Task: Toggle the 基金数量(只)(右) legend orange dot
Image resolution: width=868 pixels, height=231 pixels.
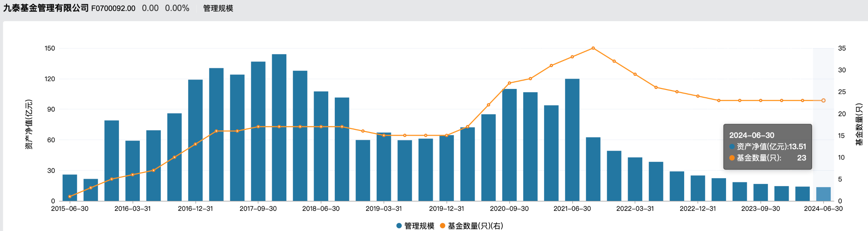Action: pyautogui.click(x=443, y=226)
